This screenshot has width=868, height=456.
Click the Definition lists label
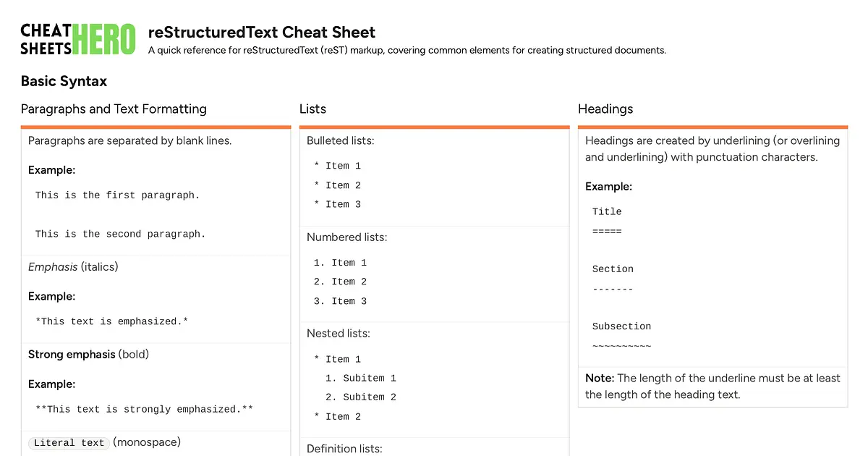tap(344, 448)
